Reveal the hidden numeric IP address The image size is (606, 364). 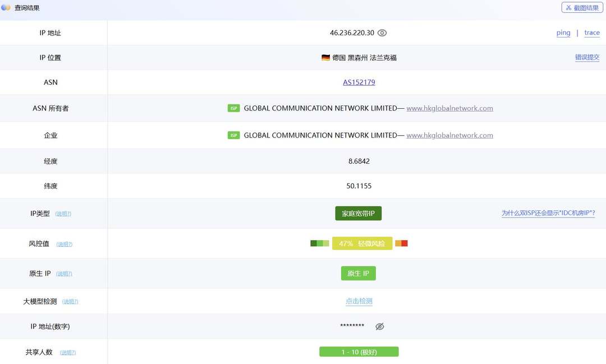(x=379, y=326)
